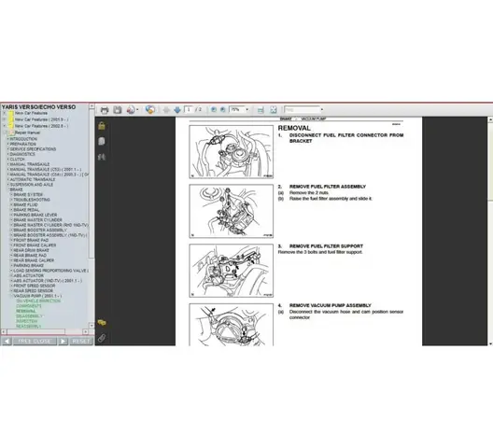The image size is (493, 448).
Task: Open INSPECTION link below DISASSEMBLY
Action: [27, 321]
